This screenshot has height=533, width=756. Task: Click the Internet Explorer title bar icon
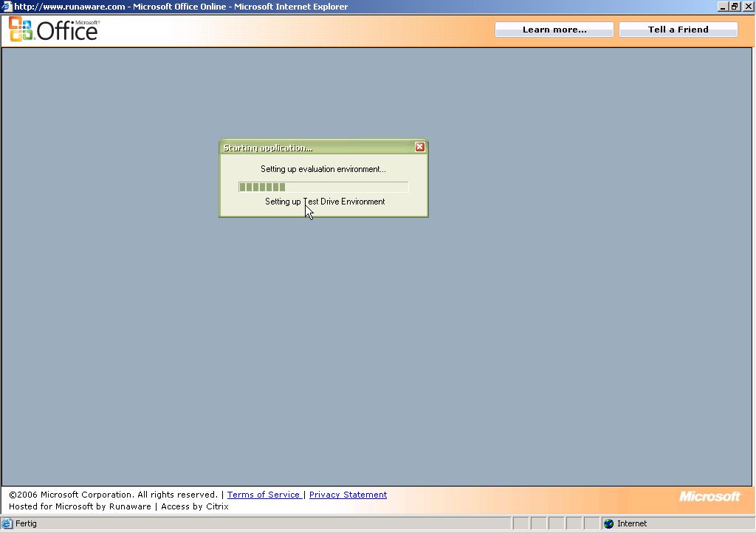coord(7,7)
